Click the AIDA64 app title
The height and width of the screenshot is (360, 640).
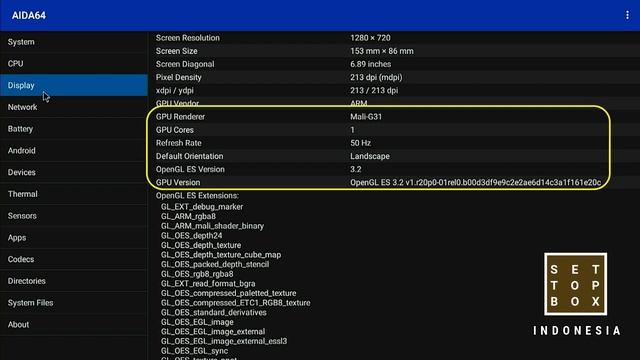pyautogui.click(x=29, y=16)
